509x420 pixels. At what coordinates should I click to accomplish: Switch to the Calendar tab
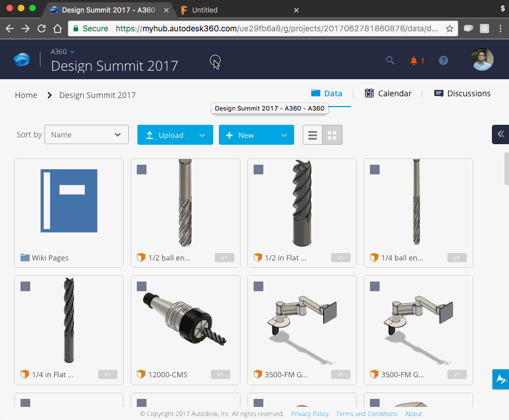[388, 93]
